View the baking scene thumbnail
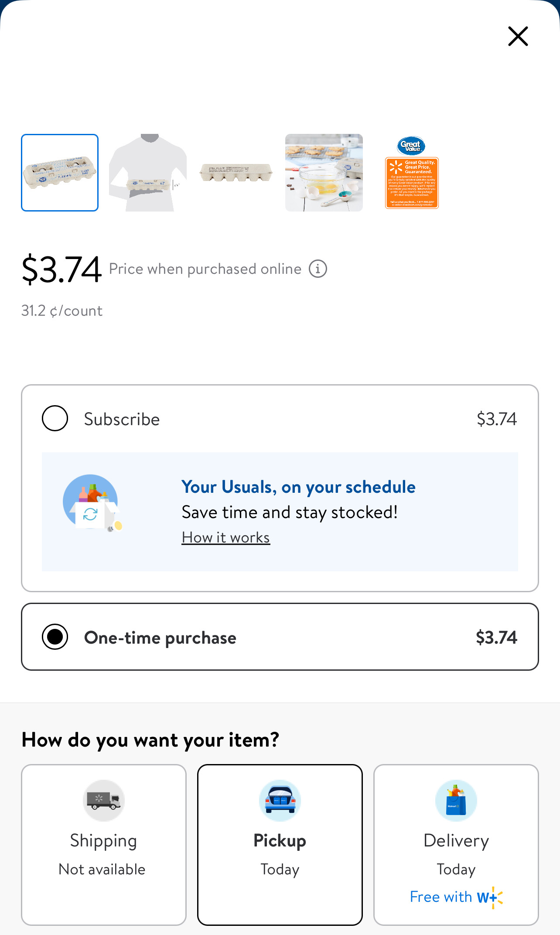Screen dimensions: 560x935 pyautogui.click(x=324, y=173)
